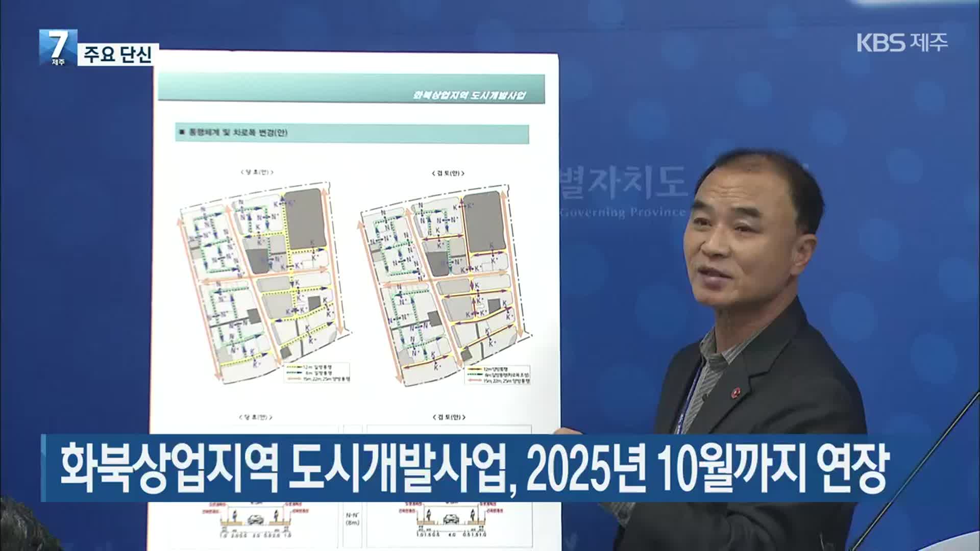Click the poster title '화북상업지역 도시개발사업'
This screenshot has width=980, height=551.
pos(469,95)
